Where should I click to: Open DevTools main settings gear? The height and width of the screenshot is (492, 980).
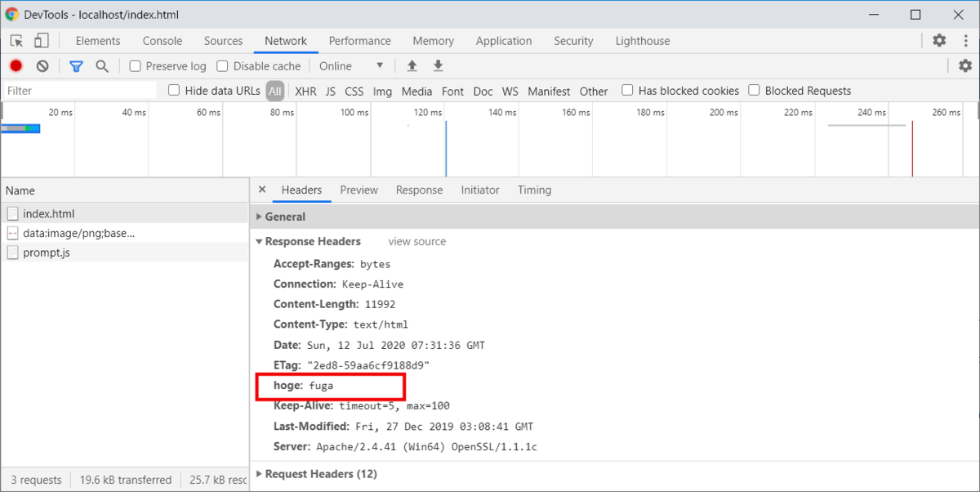pyautogui.click(x=939, y=41)
